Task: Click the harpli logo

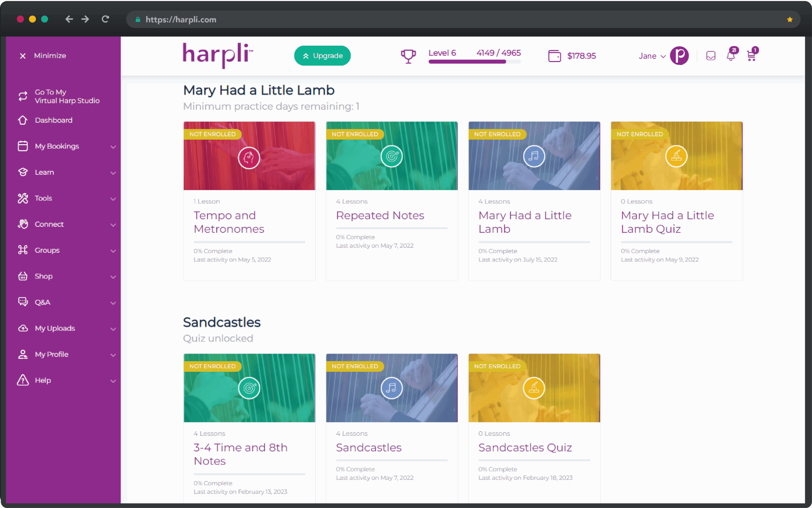Action: click(x=218, y=55)
